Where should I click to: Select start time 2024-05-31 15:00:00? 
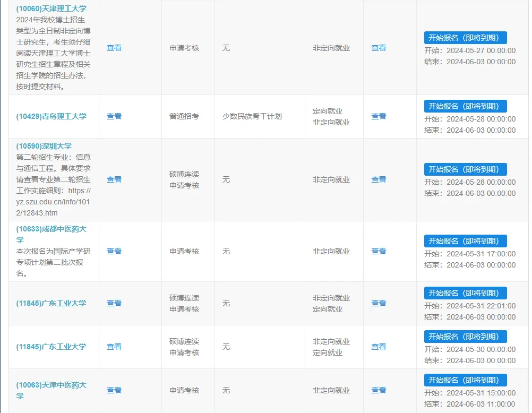(481, 393)
